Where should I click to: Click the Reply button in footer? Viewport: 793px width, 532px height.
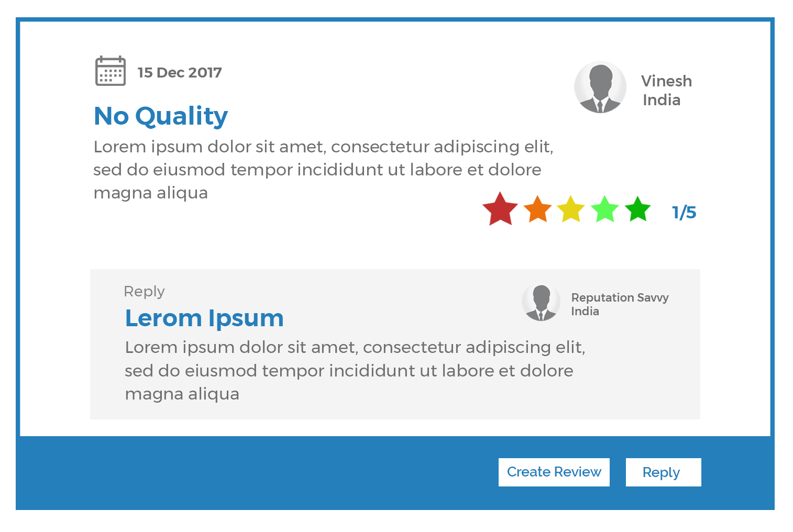tap(664, 472)
